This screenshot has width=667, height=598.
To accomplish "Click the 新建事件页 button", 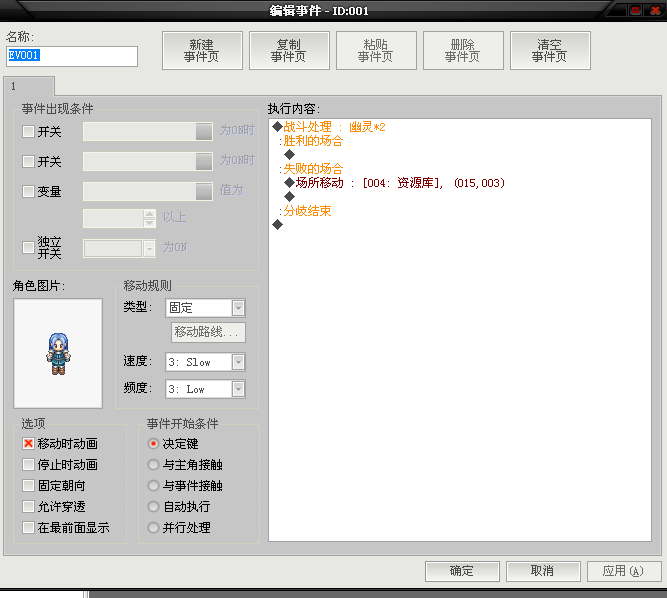I will pos(202,51).
